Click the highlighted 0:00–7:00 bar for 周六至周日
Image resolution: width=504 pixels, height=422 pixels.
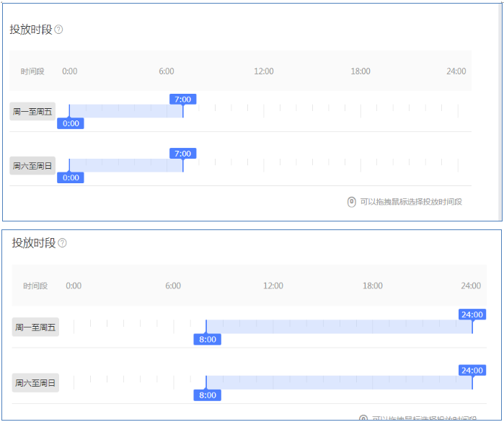pos(126,166)
